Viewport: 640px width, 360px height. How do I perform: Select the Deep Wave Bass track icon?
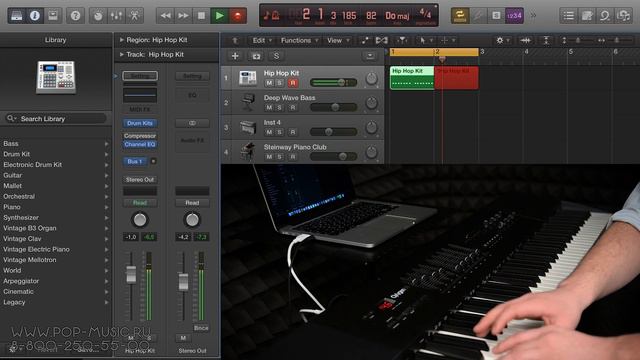coord(248,102)
